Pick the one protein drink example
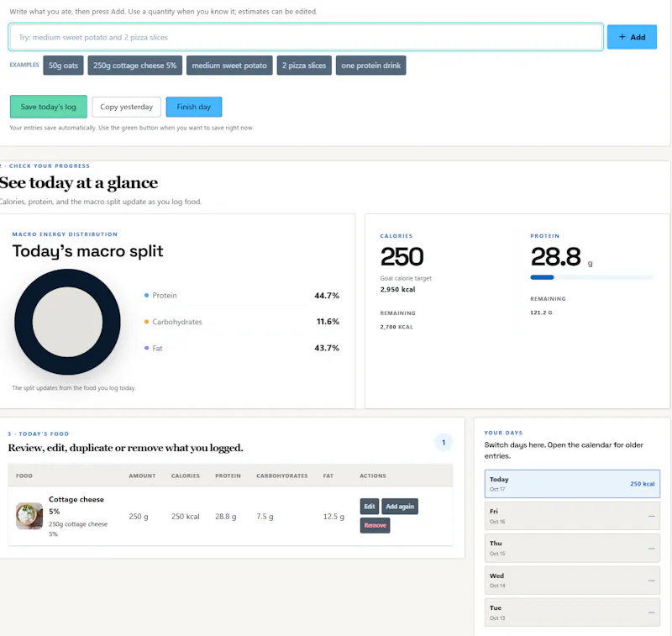Viewport: 672px width, 636px height. (x=370, y=66)
